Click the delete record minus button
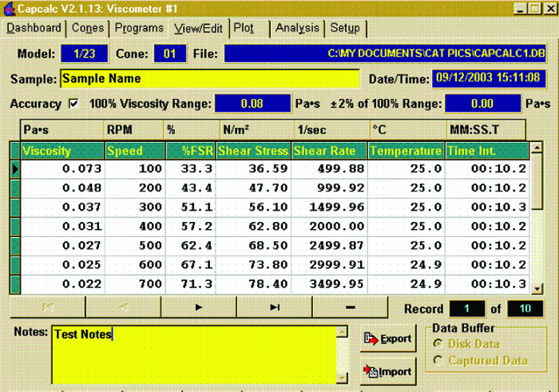 pyautogui.click(x=350, y=307)
